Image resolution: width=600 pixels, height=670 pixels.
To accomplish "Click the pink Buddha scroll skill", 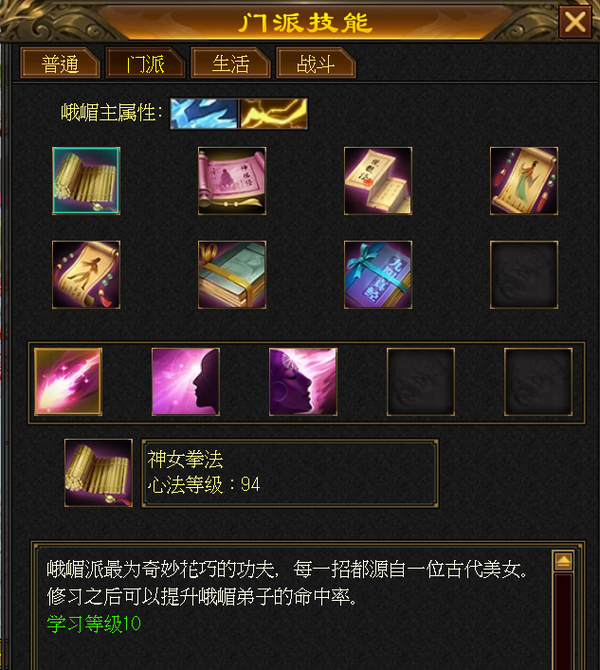I will 232,181.
